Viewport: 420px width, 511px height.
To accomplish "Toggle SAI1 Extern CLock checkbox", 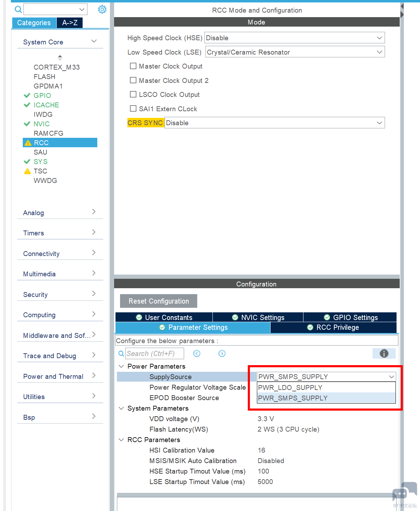I will tap(133, 108).
